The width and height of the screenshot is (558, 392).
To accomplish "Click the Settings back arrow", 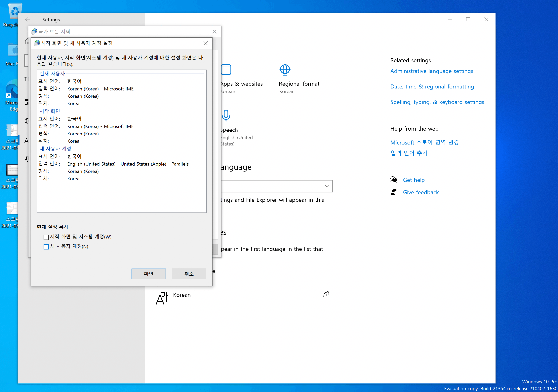I will tap(27, 19).
